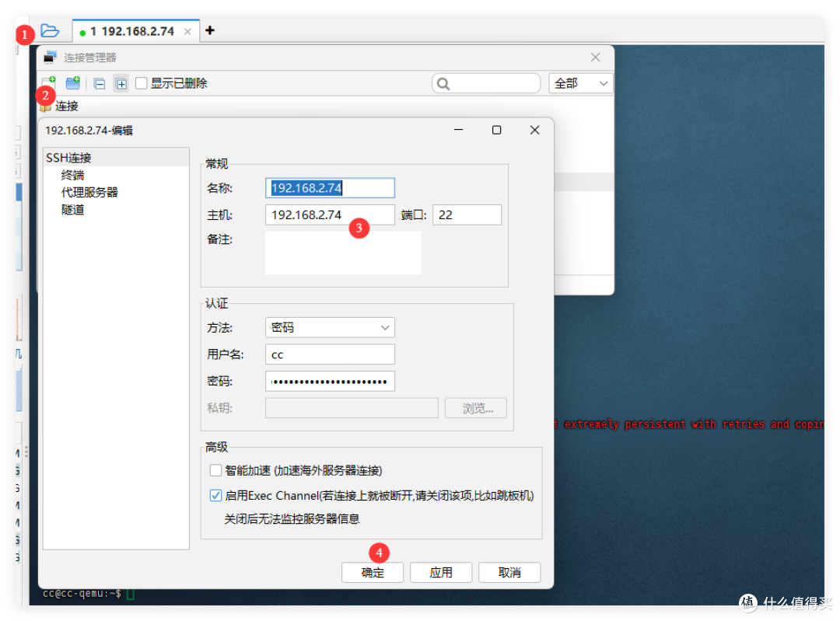Switch to the 1 192.168.2.74 tab
This screenshot has height=621, width=840.
tap(131, 31)
